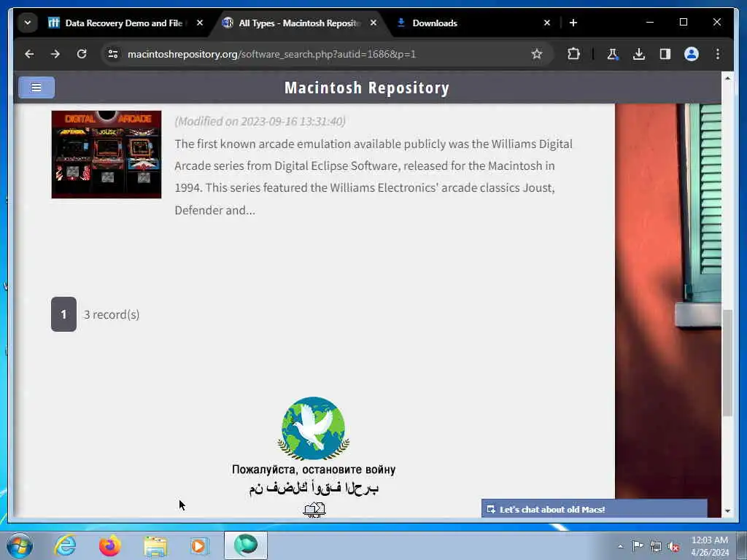The width and height of the screenshot is (747, 560).
Task: Open the Windows Start menu
Action: click(20, 545)
